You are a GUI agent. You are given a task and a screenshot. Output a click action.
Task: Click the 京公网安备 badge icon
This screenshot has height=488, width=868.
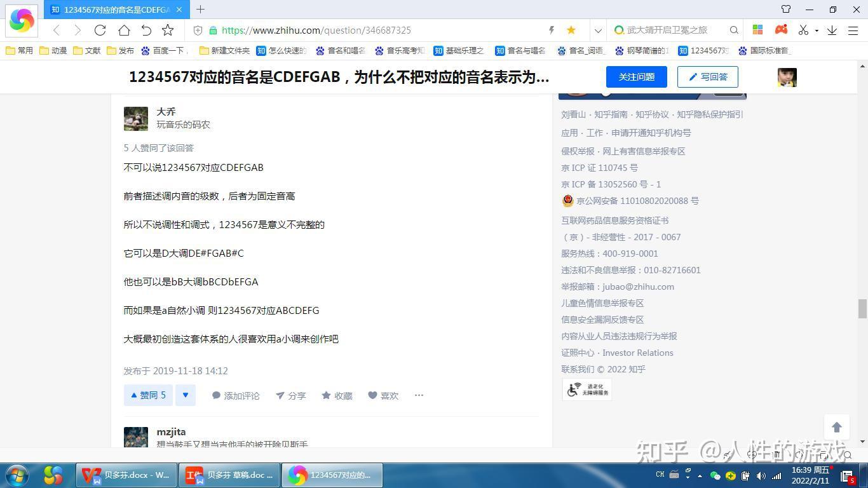[x=567, y=200]
